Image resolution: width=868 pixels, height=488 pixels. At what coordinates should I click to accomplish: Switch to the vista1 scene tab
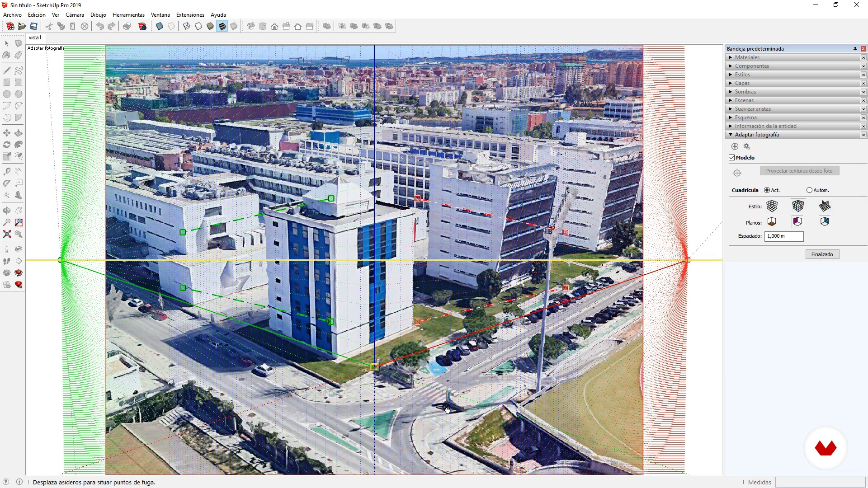(35, 38)
